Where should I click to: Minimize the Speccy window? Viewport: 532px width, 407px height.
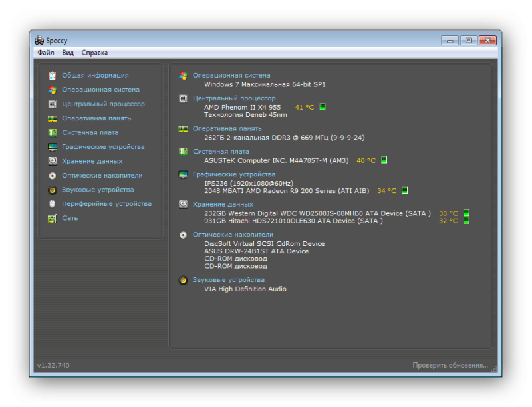tap(450, 41)
